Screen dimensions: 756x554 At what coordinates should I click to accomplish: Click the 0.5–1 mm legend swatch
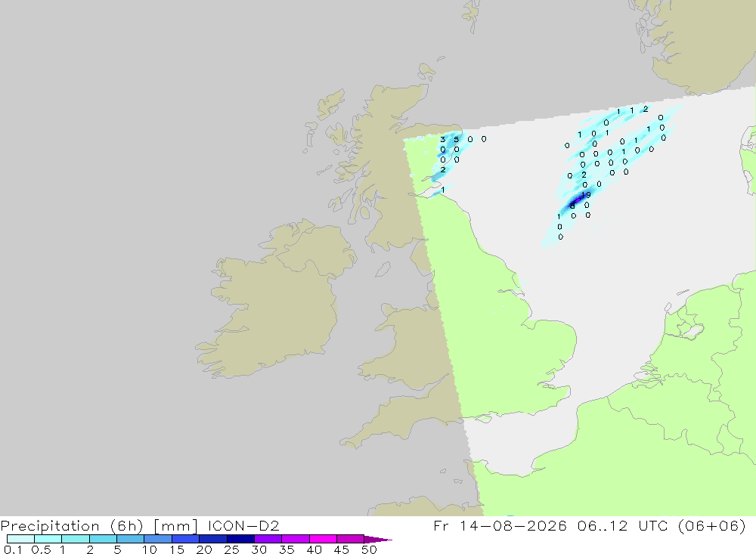48,539
